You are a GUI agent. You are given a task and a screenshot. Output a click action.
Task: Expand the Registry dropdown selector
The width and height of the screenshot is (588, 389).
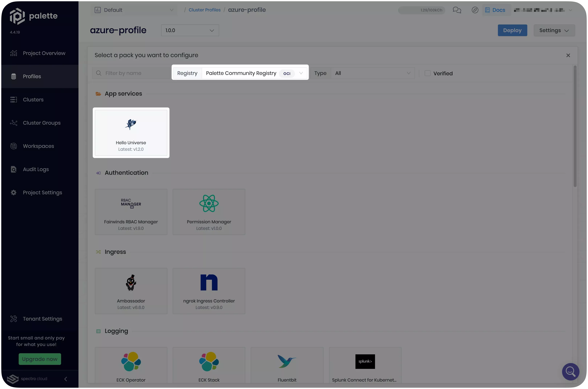tap(301, 73)
